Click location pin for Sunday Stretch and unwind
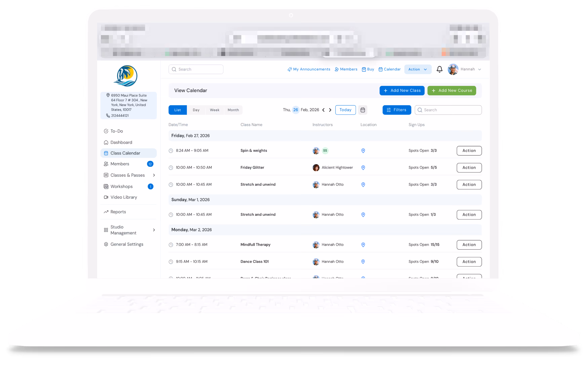This screenshot has height=368, width=588. [x=363, y=215]
